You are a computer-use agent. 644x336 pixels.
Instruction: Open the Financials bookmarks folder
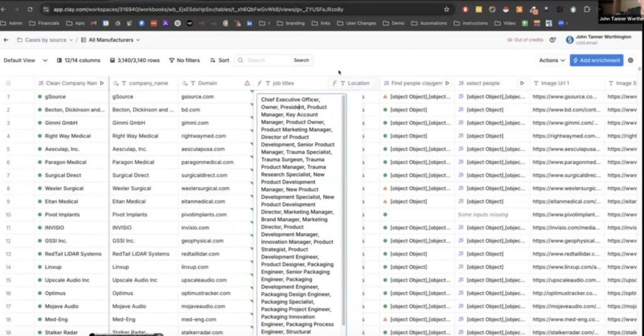(x=45, y=23)
